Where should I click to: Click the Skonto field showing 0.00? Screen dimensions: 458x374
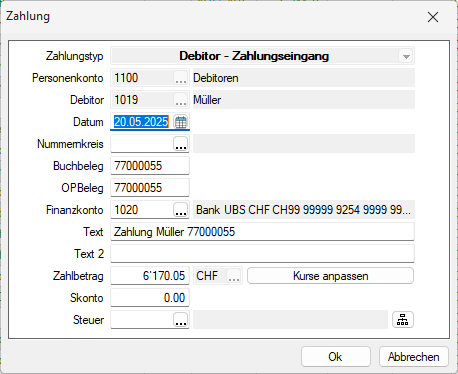click(150, 298)
